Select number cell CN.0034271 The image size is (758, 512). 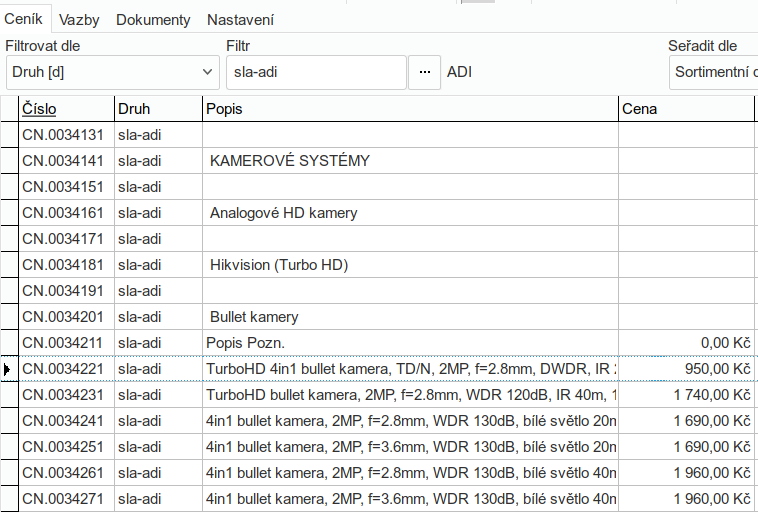[66, 499]
